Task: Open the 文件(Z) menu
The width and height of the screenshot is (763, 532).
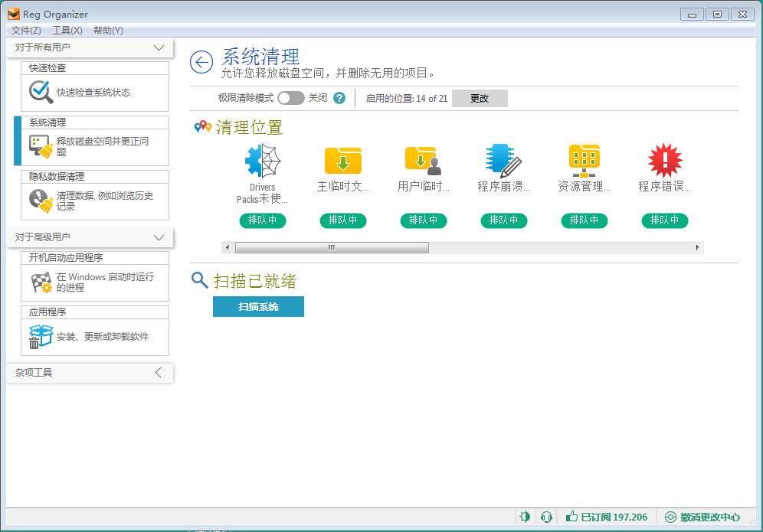Action: [26, 31]
